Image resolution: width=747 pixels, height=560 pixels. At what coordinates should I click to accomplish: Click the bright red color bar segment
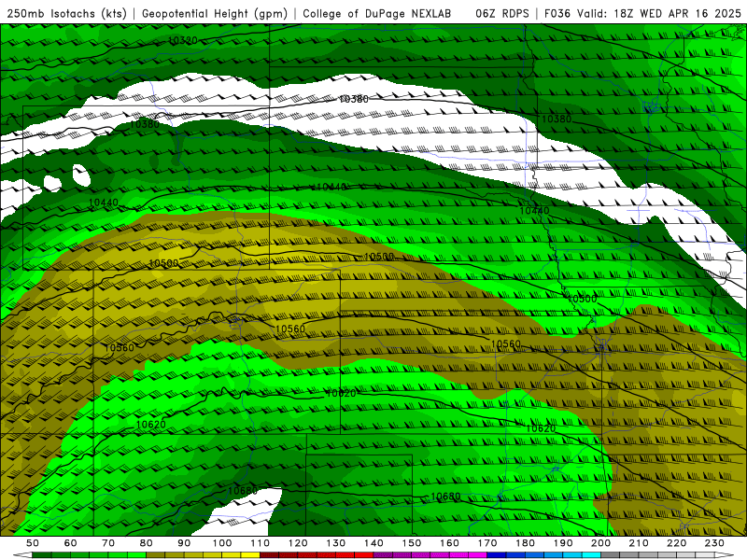(364, 555)
